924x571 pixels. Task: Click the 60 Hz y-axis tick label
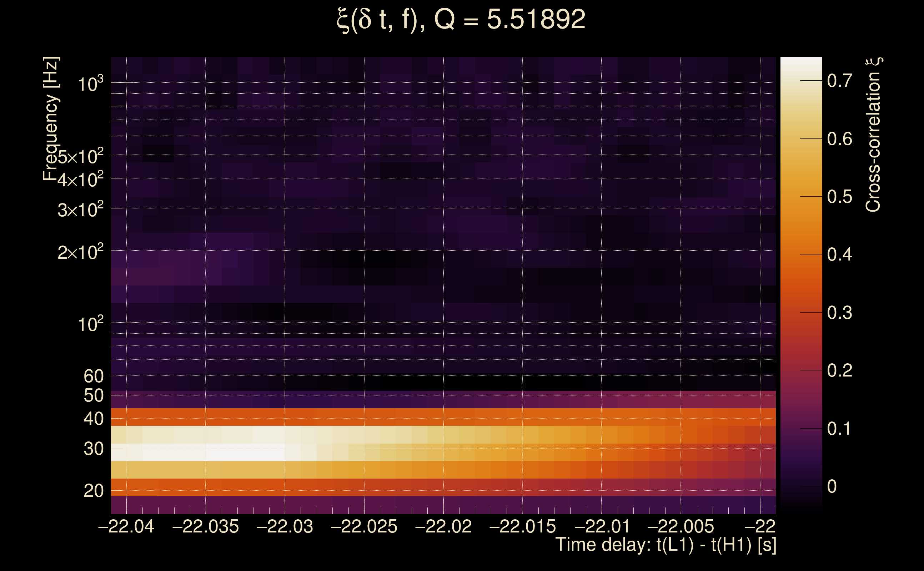click(93, 376)
